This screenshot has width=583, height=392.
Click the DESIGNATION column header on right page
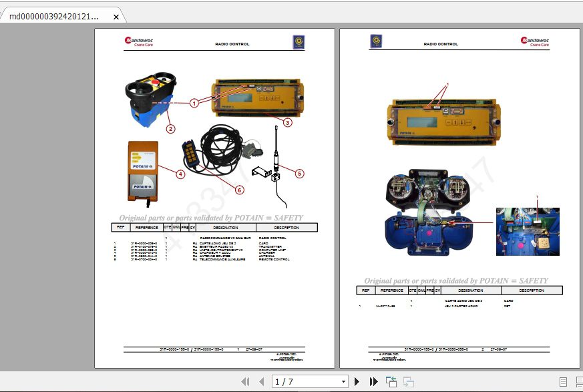(x=471, y=290)
